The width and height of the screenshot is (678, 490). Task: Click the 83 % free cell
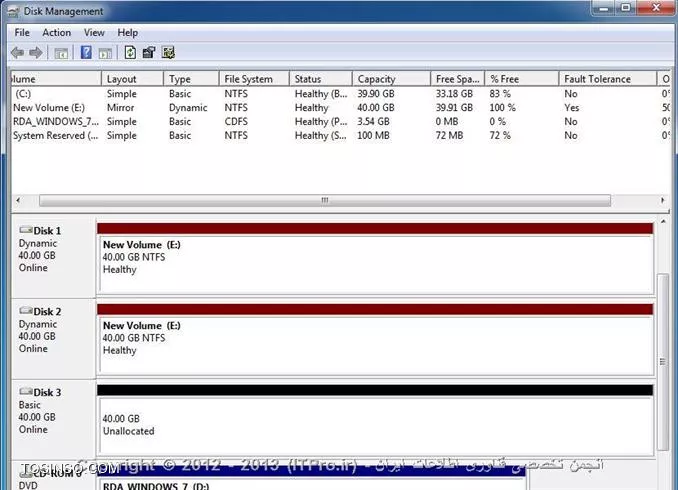coord(500,94)
